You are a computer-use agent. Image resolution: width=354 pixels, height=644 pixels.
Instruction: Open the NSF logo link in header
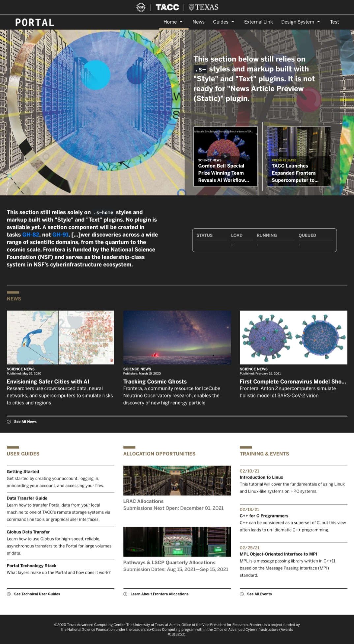click(x=141, y=7)
